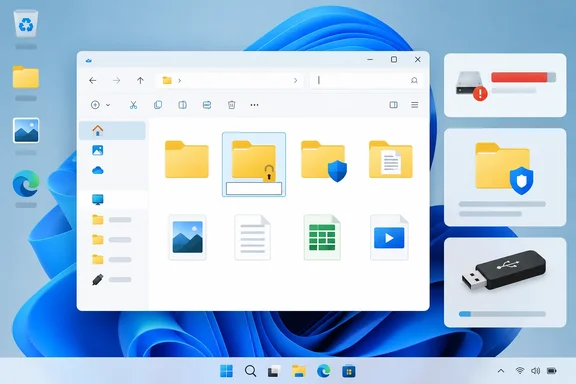Launch Edge from the desktop shortcut
Viewport: 576px width, 384px height.
pyautogui.click(x=26, y=183)
